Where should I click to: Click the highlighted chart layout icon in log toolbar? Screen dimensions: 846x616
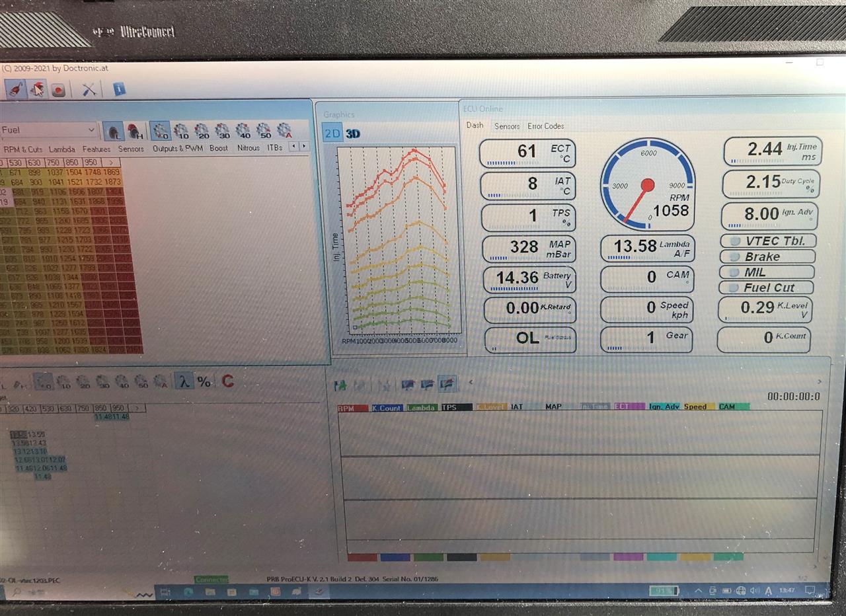pyautogui.click(x=447, y=384)
